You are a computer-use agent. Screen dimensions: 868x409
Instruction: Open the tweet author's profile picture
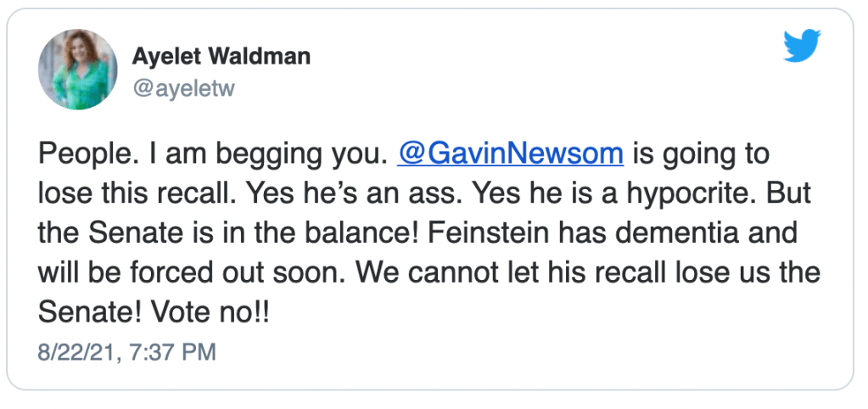tap(77, 70)
